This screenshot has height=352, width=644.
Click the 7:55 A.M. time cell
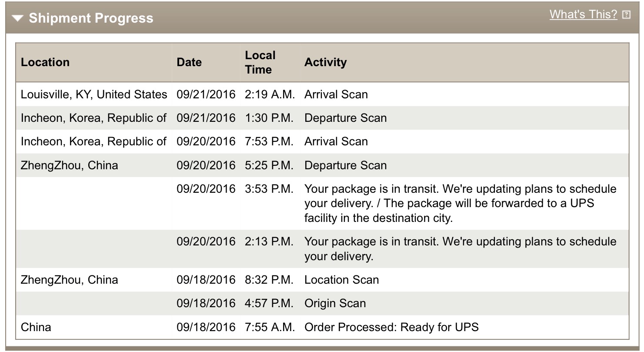point(270,327)
